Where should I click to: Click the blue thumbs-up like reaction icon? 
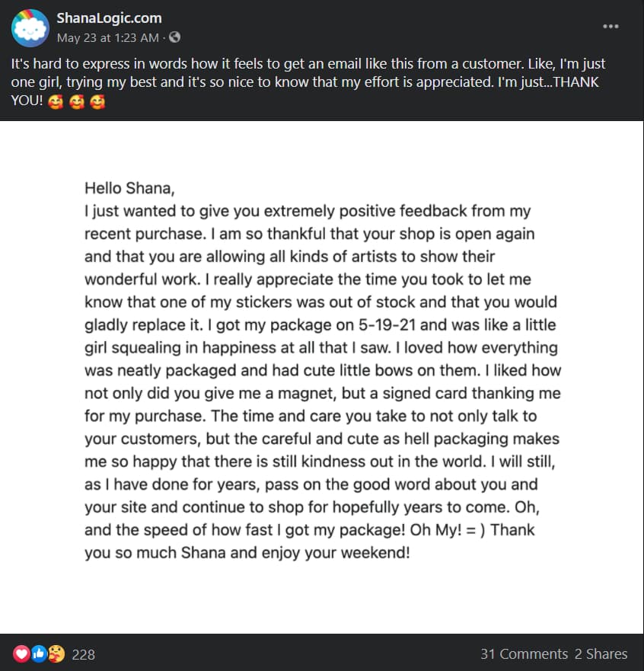coord(39,653)
